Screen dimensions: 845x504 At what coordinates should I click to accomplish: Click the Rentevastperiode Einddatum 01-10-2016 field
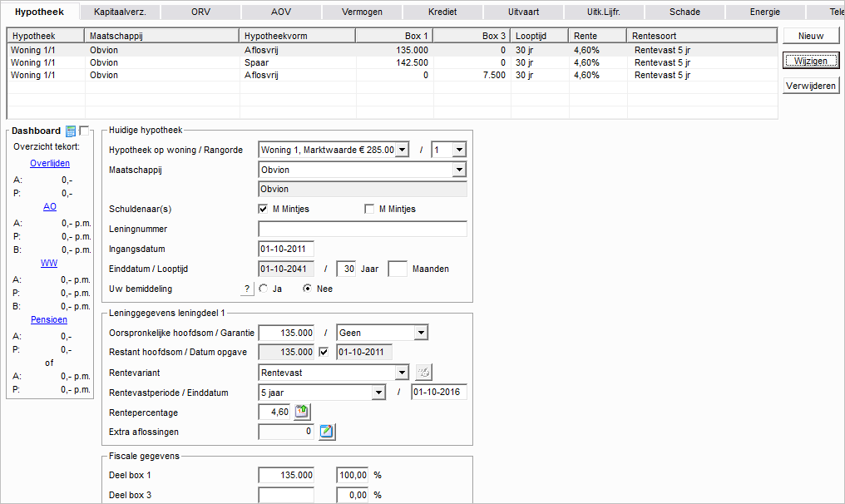[x=439, y=392]
